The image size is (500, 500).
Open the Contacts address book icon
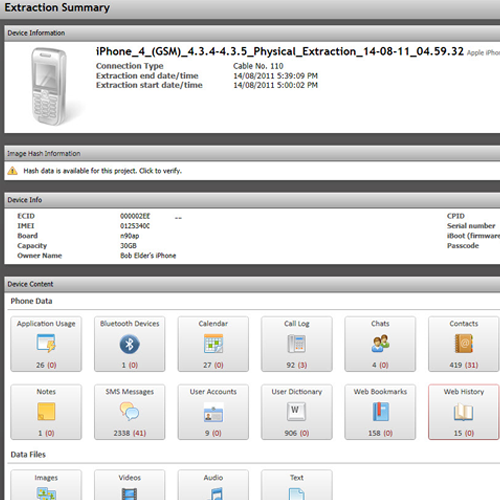coord(464,344)
